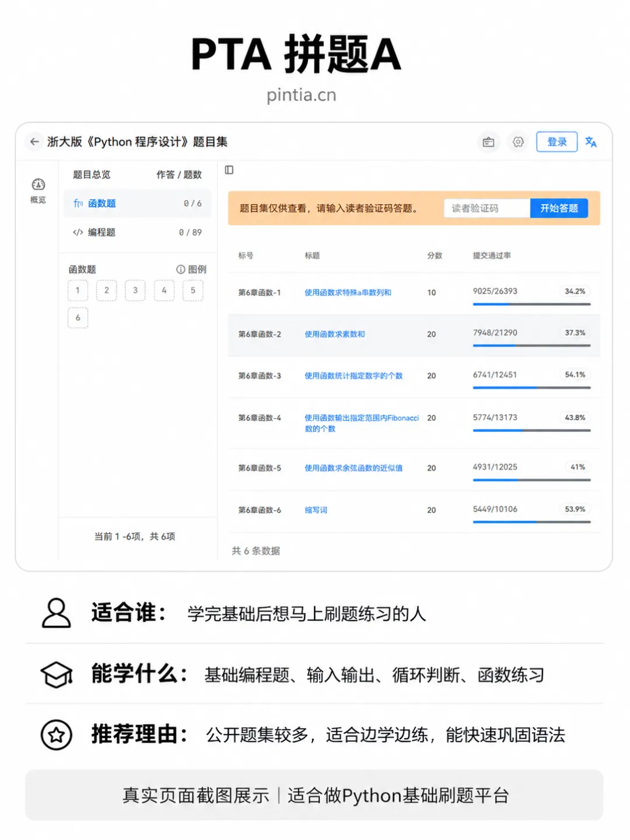Viewport: 630px width, 840px height.
Task: Click submission count 5774/13173
Action: (495, 417)
